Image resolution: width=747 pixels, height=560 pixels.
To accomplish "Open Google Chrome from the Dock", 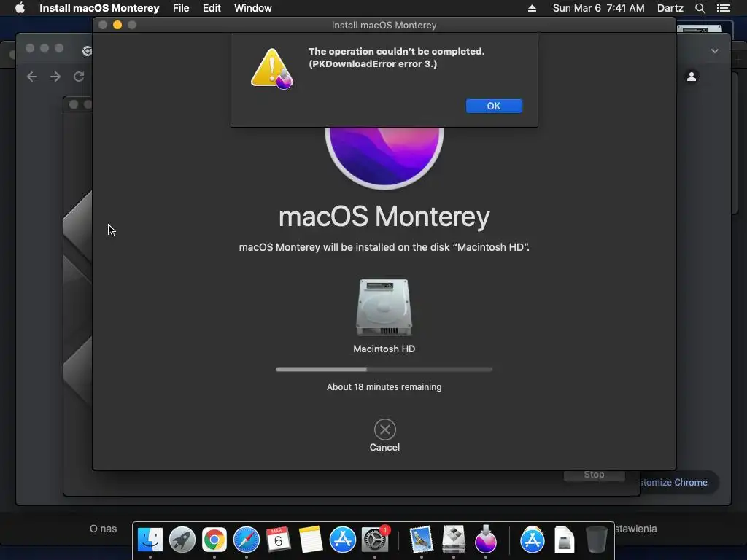I will coord(214,540).
